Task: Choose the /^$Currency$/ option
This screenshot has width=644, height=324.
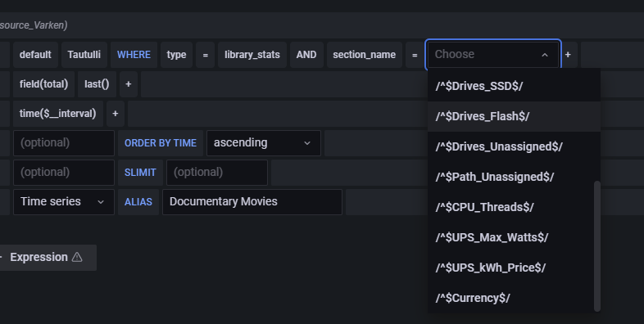Action: [514, 298]
